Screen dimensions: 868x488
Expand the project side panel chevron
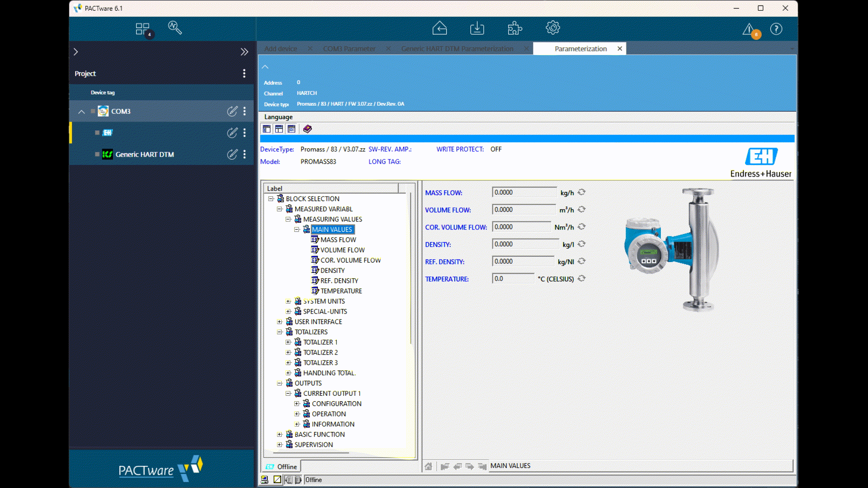click(x=76, y=52)
